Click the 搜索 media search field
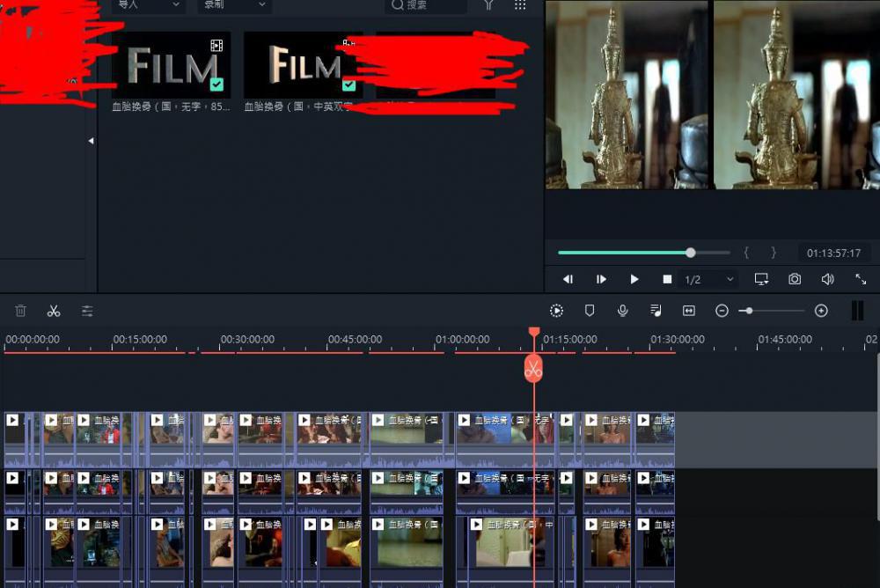The width and height of the screenshot is (880, 588). point(426,5)
